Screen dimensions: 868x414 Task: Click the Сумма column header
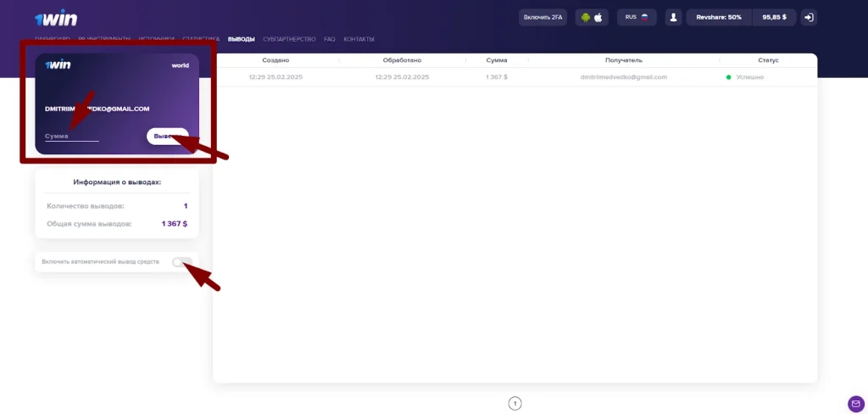pyautogui.click(x=497, y=60)
